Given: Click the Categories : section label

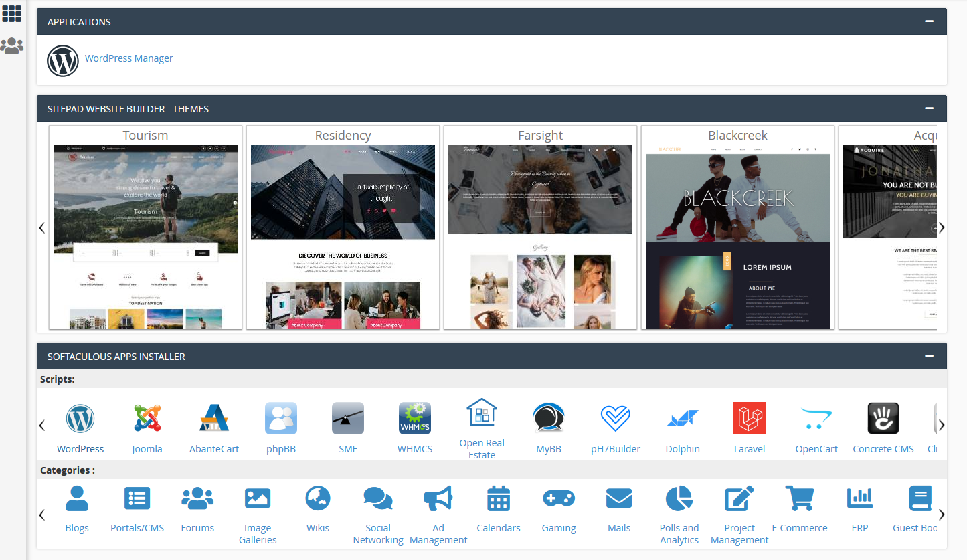Looking at the screenshot, I should [68, 470].
